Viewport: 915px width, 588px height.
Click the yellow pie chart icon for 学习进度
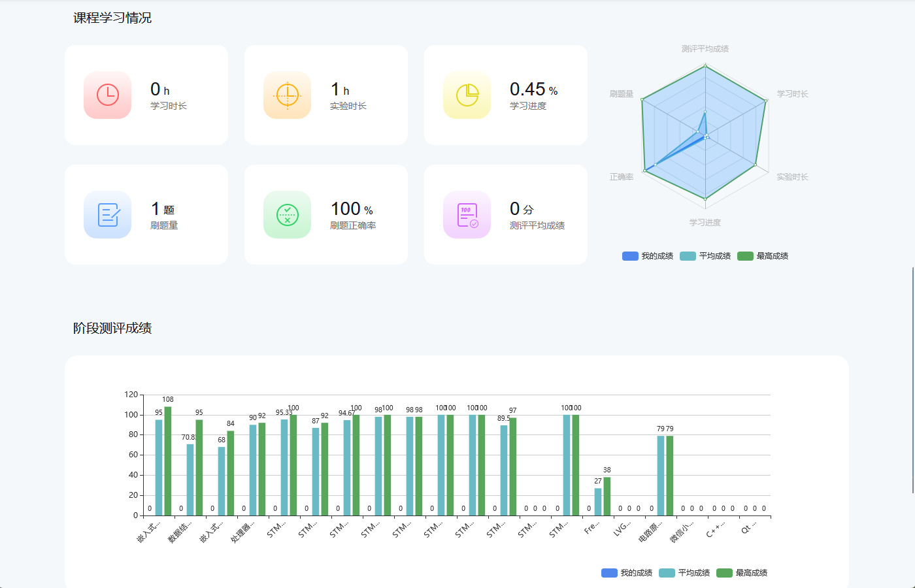click(467, 95)
